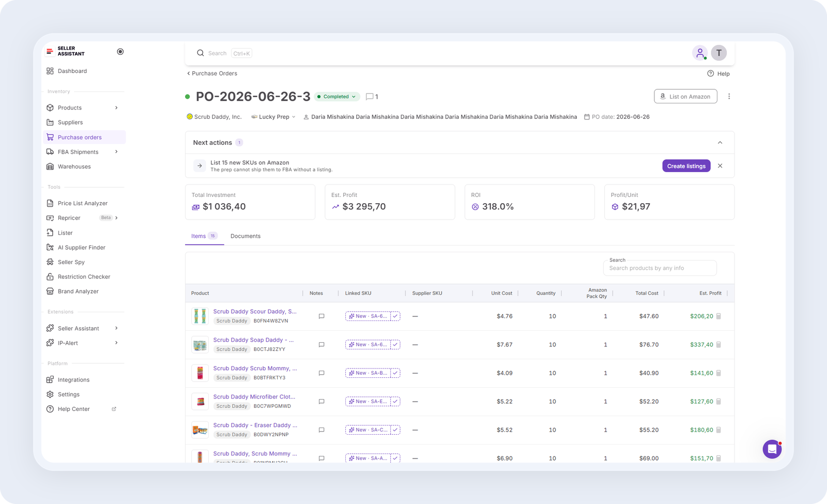Click the calculator icon beside $206,20 profit
The height and width of the screenshot is (504, 827).
tap(718, 316)
